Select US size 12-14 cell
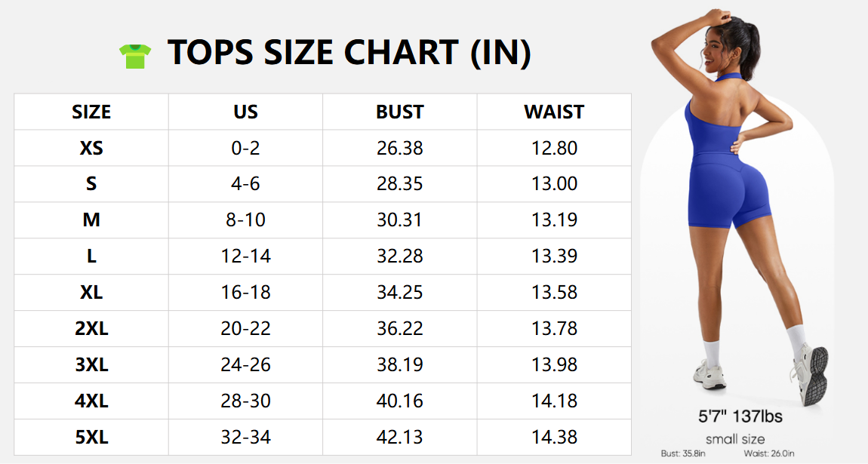This screenshot has width=868, height=464. (245, 257)
